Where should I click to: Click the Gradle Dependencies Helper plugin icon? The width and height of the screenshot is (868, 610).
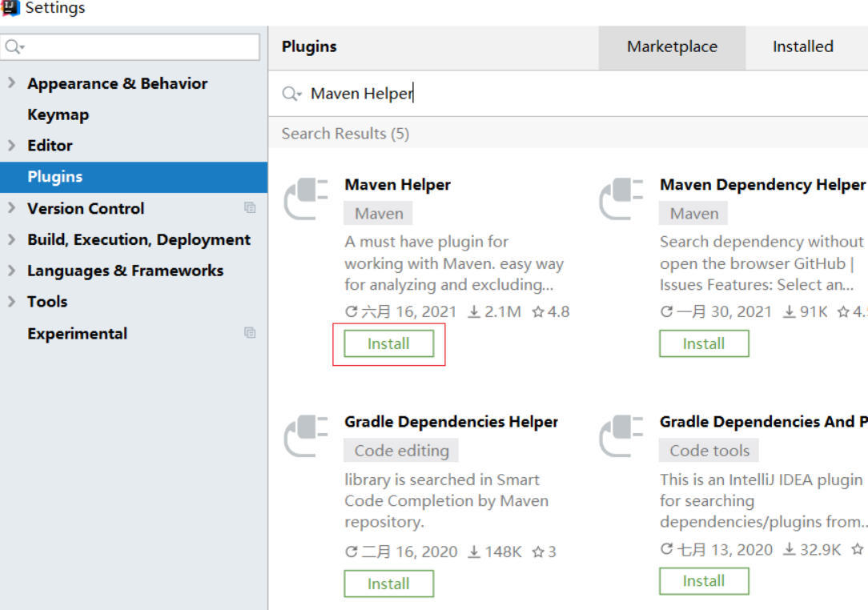tap(306, 436)
